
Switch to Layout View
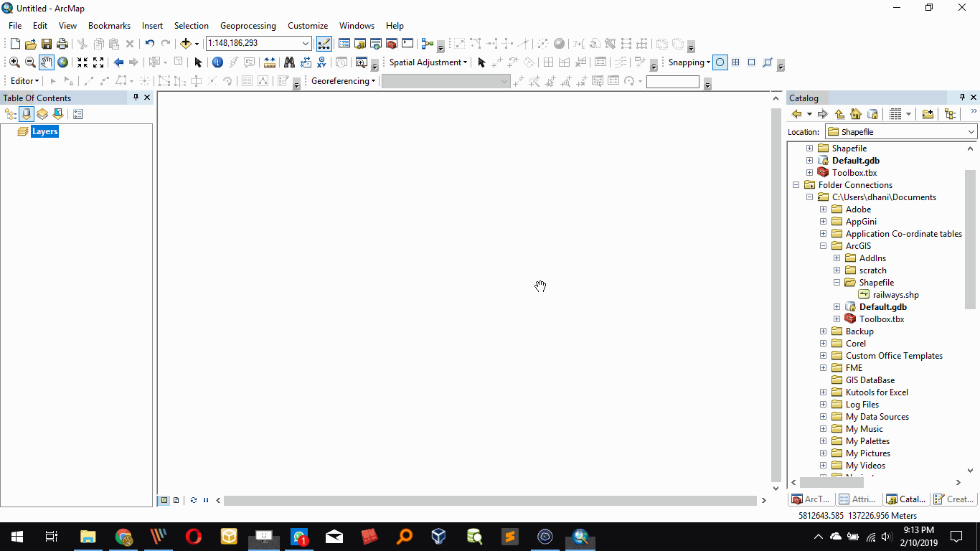tap(176, 500)
